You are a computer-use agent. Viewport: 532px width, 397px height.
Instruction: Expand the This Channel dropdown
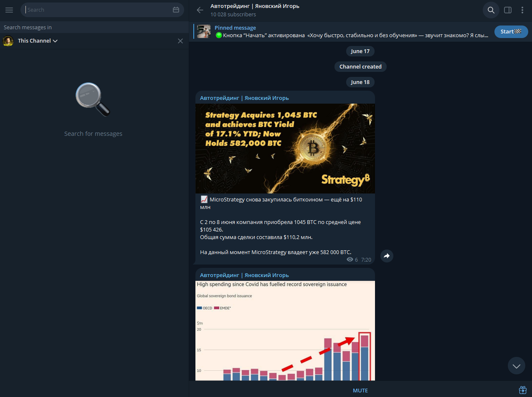[38, 41]
